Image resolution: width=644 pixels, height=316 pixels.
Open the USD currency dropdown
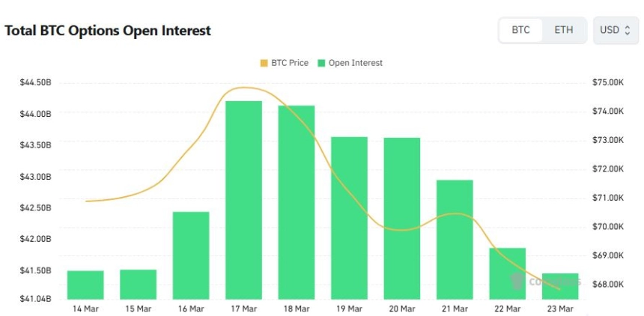pyautogui.click(x=616, y=31)
